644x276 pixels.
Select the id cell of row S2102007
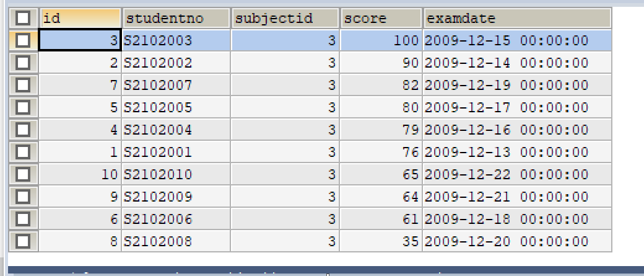point(80,85)
